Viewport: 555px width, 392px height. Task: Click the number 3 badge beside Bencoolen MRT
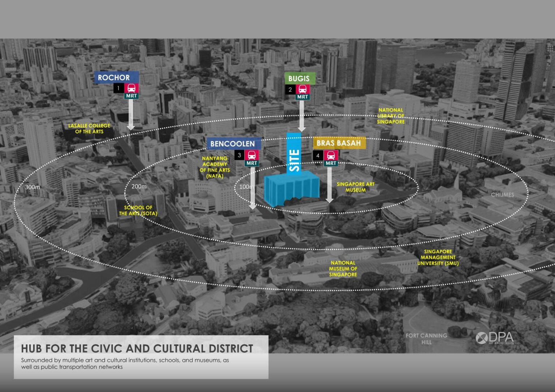(x=239, y=155)
